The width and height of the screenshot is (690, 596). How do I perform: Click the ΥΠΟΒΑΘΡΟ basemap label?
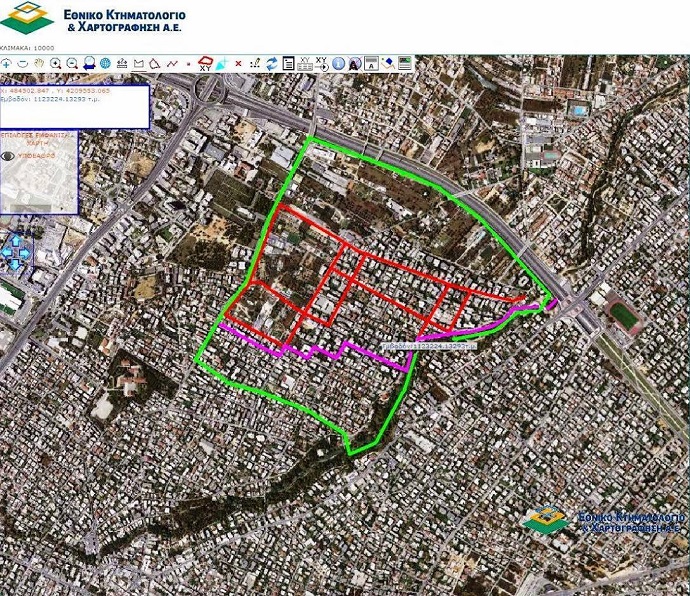coord(39,156)
